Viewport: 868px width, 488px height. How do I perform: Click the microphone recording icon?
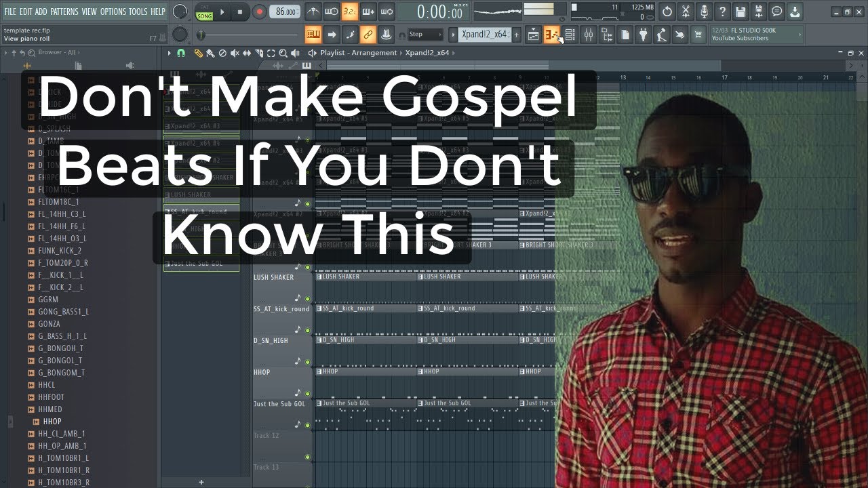point(705,12)
